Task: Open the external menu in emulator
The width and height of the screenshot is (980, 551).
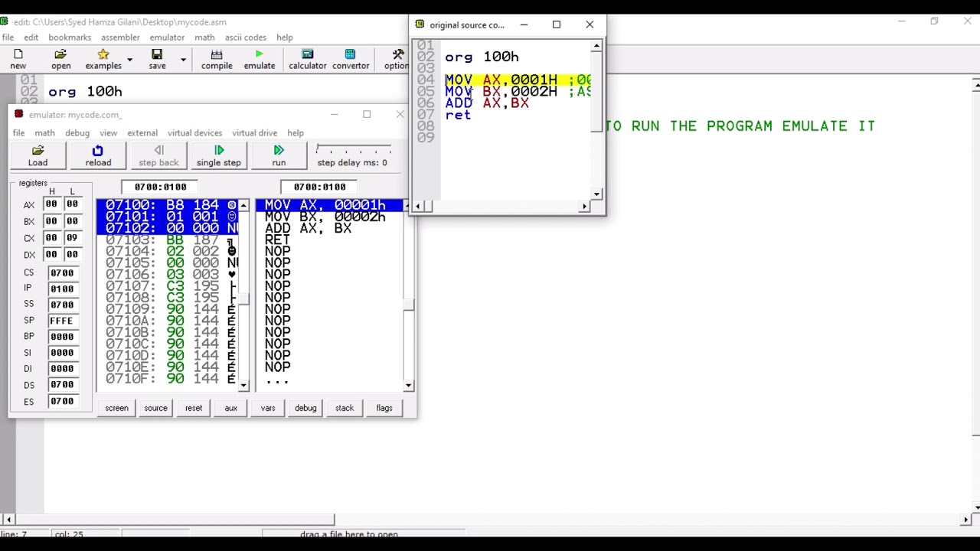Action: (x=142, y=133)
